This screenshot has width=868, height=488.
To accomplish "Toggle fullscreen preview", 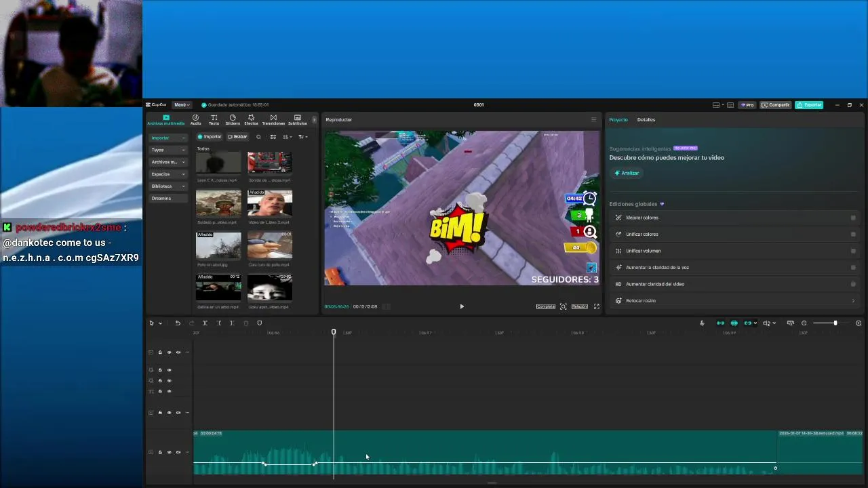I will (597, 306).
